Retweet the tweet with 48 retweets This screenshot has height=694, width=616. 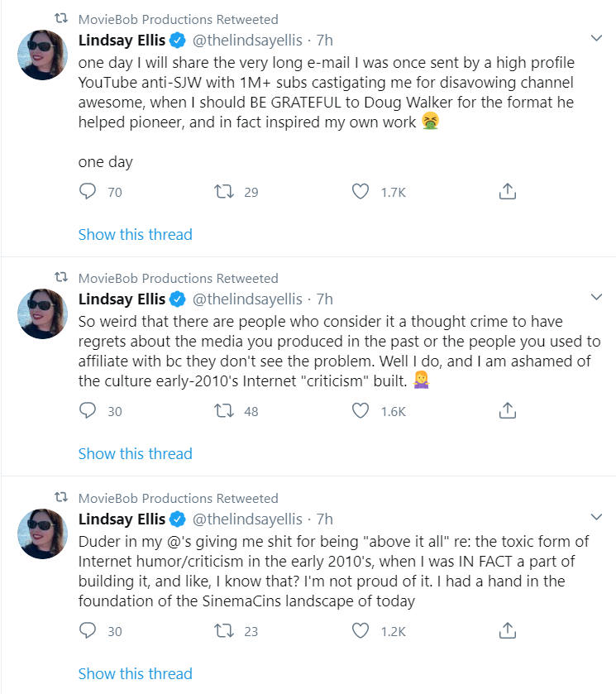click(224, 411)
